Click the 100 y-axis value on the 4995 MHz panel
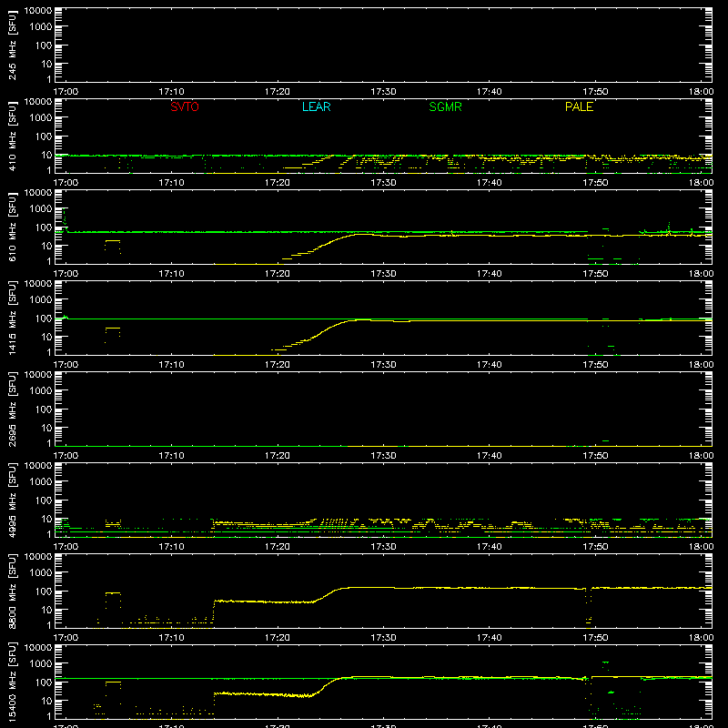 tap(44, 500)
